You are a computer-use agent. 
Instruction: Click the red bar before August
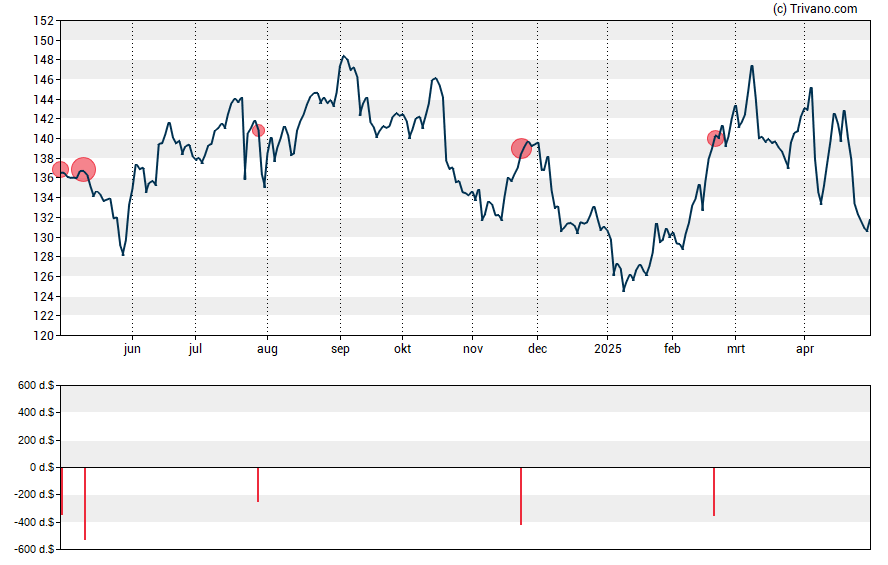coord(258,485)
